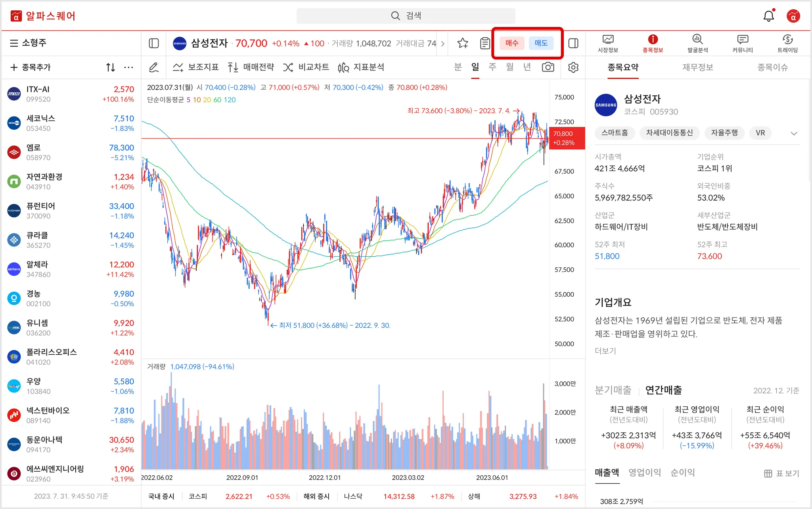The height and width of the screenshot is (509, 812).
Task: Add Samsung Electronics to favorites star
Action: (463, 43)
